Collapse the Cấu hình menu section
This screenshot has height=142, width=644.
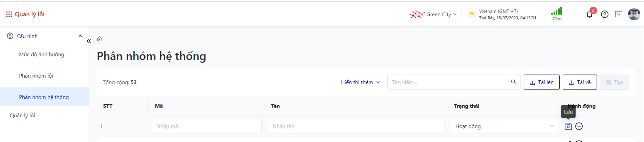(80, 36)
